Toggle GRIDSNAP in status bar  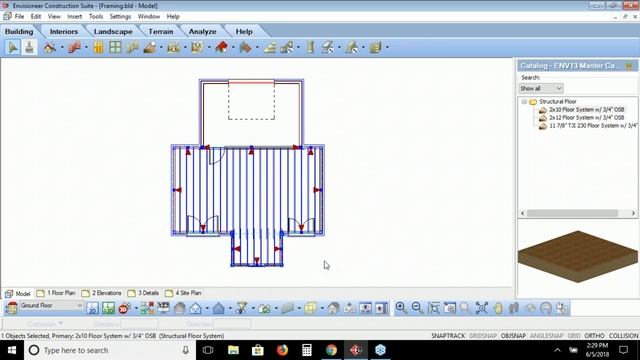(483, 336)
